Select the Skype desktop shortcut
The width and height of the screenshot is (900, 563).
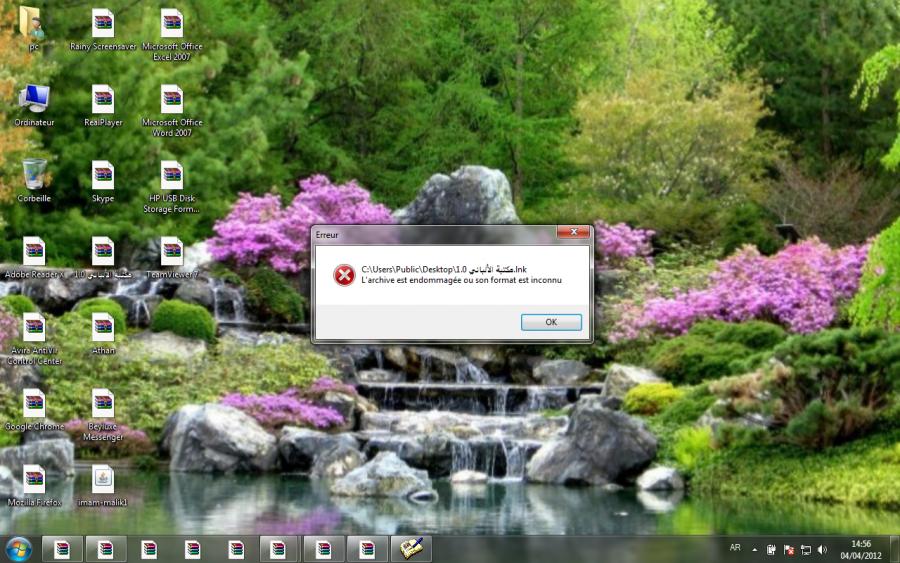[103, 176]
